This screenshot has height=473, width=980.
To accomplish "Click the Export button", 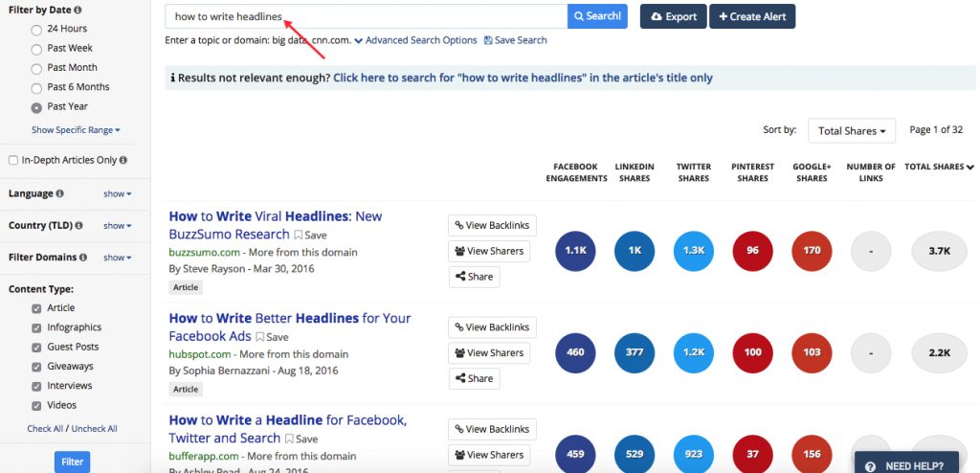I will [673, 16].
